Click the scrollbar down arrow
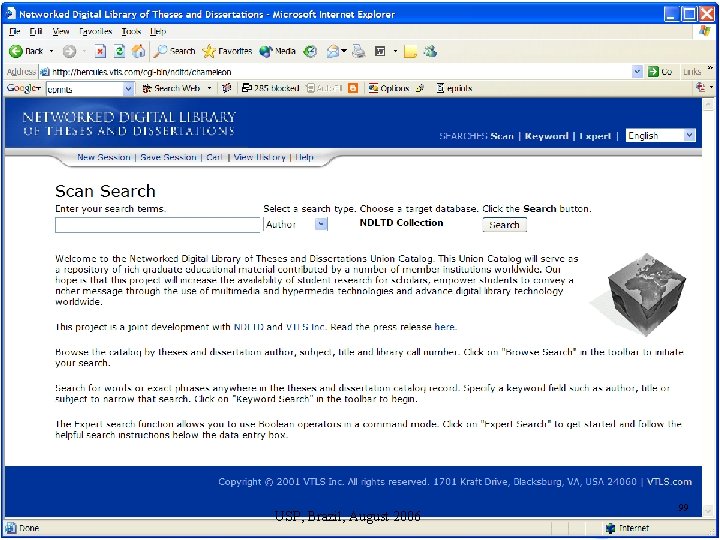Screen dimensions: 720x540 pos(708,511)
